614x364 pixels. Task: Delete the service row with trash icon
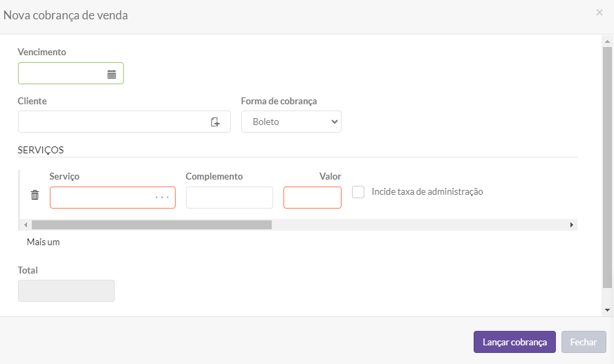(x=35, y=195)
